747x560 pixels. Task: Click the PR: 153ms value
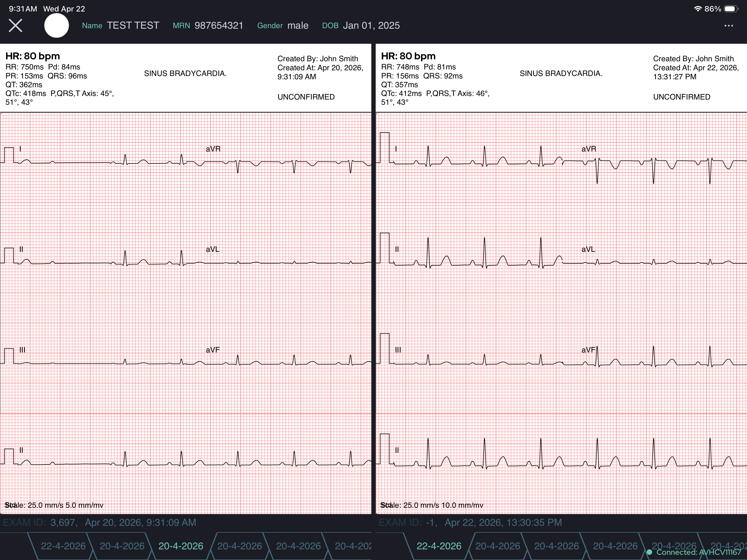tap(24, 76)
